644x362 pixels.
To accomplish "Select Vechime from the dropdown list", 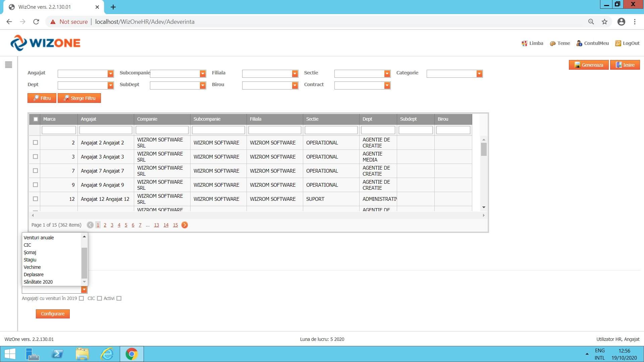I will click(32, 267).
